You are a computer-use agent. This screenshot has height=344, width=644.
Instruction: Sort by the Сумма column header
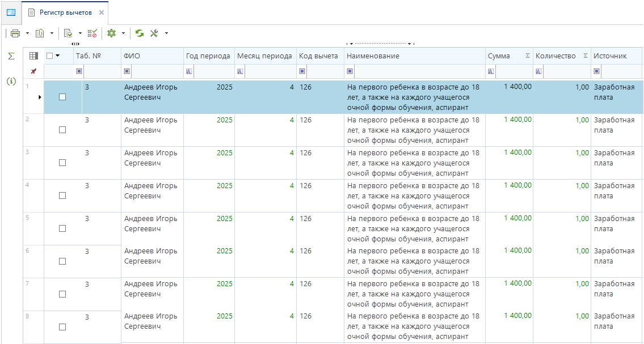[x=499, y=56]
